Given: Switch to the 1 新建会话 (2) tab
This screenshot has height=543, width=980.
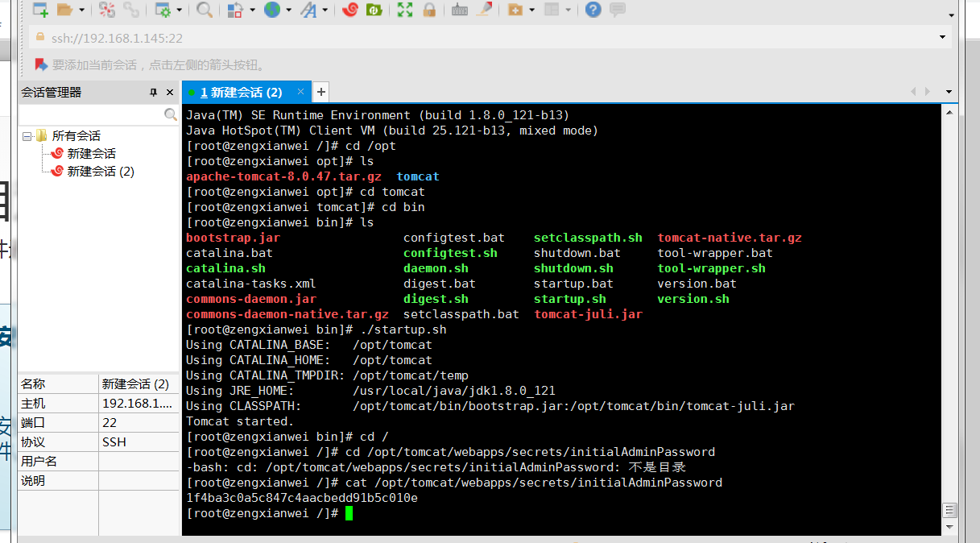Looking at the screenshot, I should pyautogui.click(x=241, y=92).
